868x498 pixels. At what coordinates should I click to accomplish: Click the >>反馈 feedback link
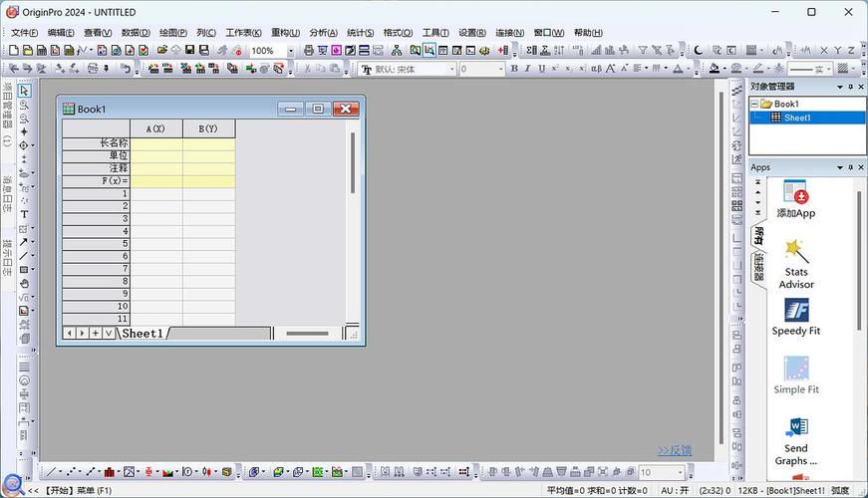675,450
